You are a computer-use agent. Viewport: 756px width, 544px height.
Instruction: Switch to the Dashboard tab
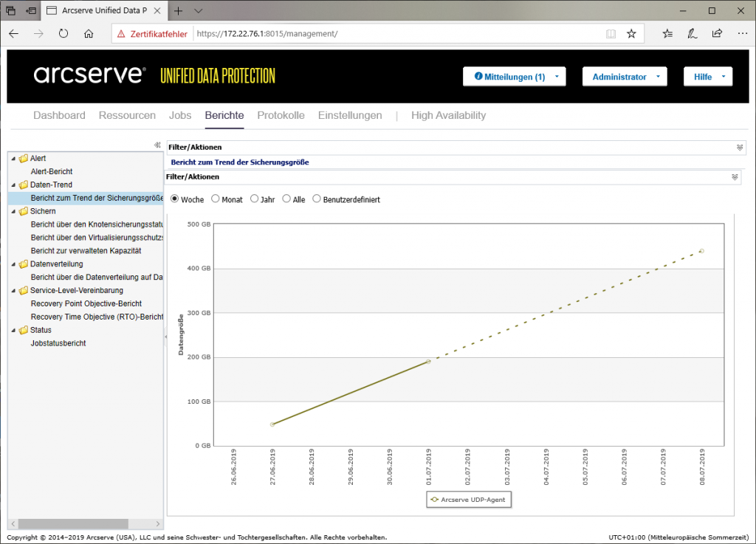pyautogui.click(x=59, y=115)
